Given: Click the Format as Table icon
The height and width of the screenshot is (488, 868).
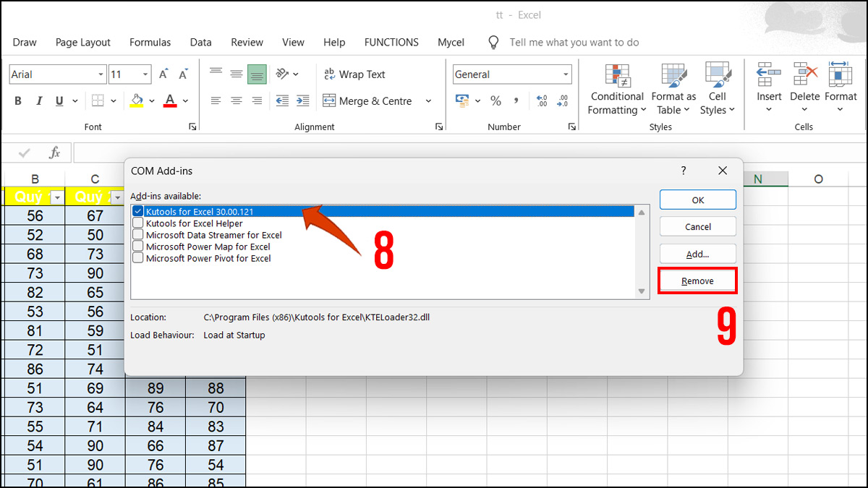Looking at the screenshot, I should click(673, 75).
